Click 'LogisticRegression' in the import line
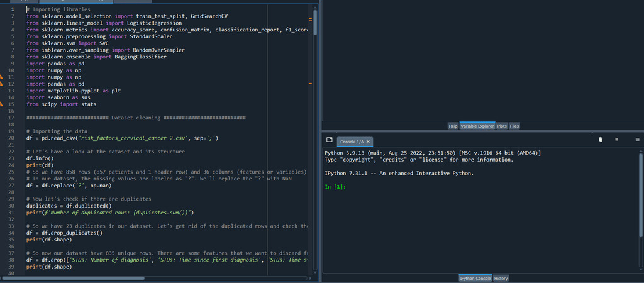The width and height of the screenshot is (644, 283). pos(154,23)
